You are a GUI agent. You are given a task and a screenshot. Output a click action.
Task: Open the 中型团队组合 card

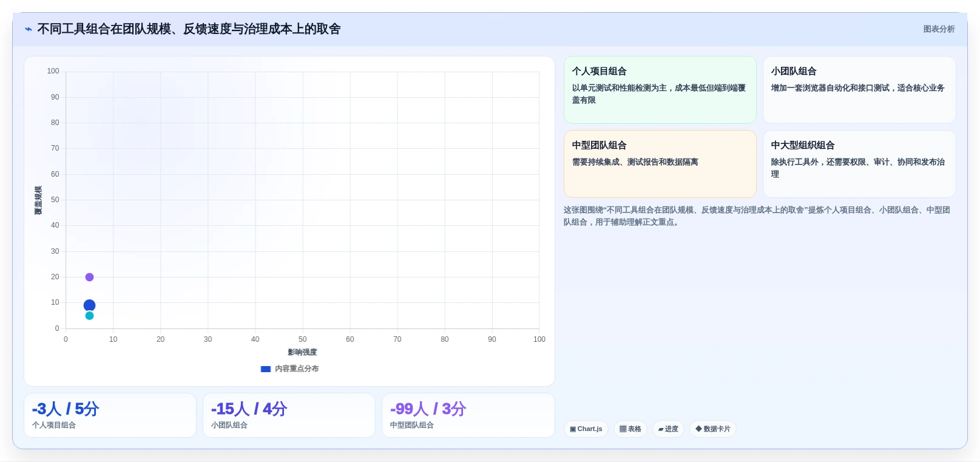(660, 164)
